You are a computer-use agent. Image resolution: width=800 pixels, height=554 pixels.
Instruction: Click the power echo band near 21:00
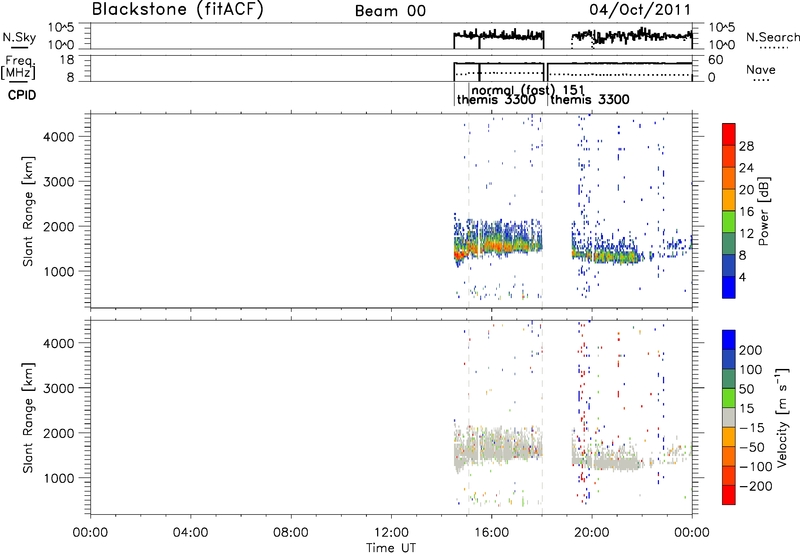tap(617, 256)
